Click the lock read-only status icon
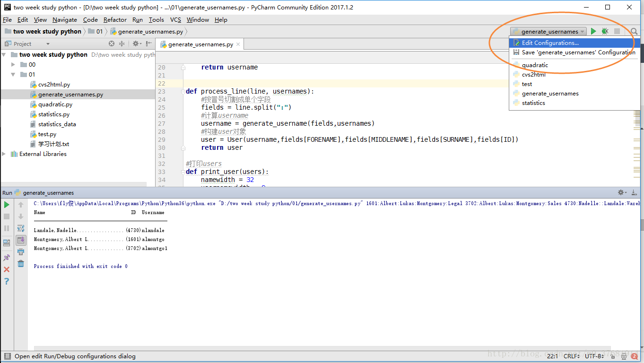Screen dimensions: 644x363 point(612,356)
